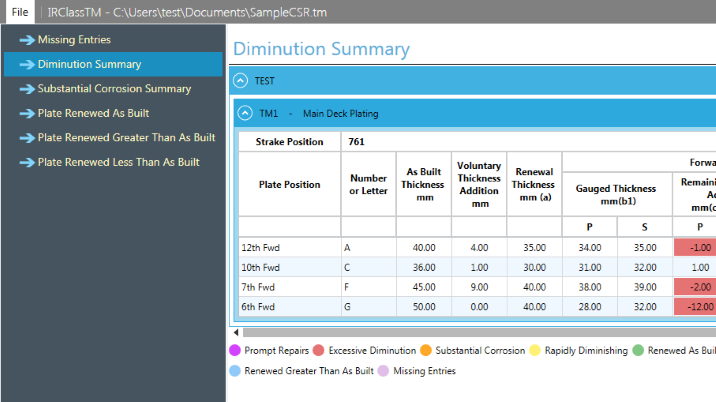Viewport: 716px width, 402px height.
Task: Click the As Built Thickness column header
Action: [424, 185]
